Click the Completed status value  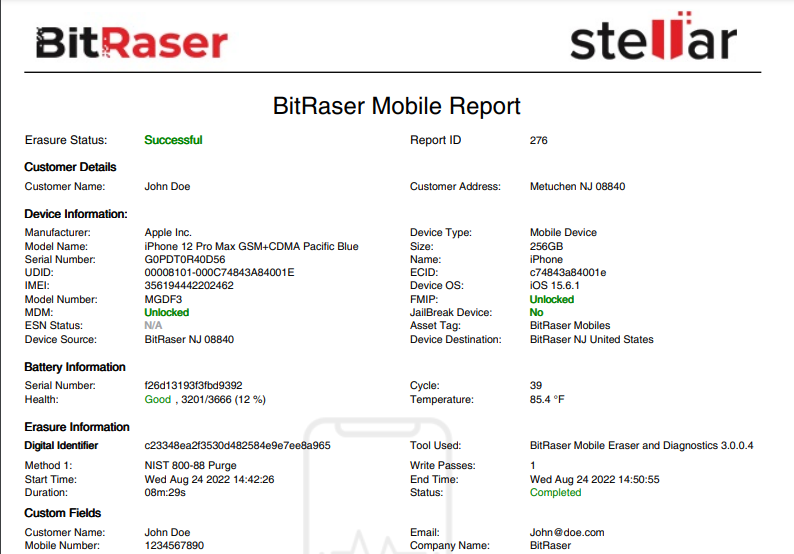click(x=555, y=493)
